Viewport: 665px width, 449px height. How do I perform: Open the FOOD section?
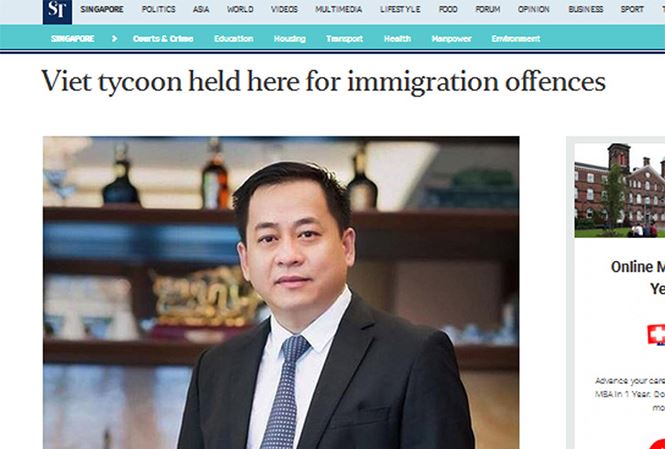pyautogui.click(x=448, y=9)
